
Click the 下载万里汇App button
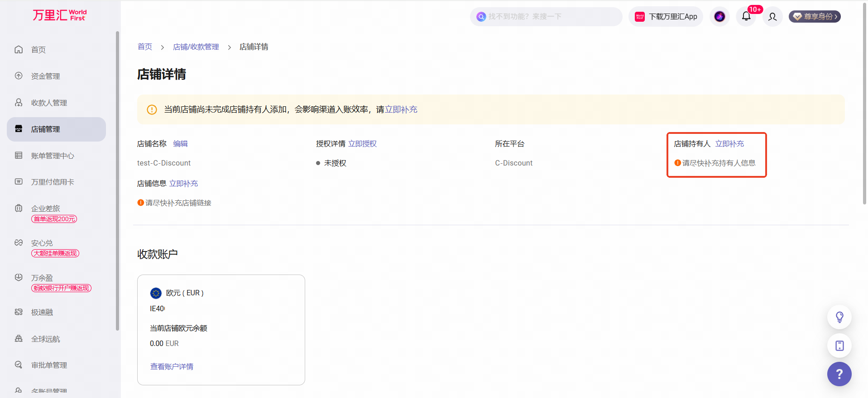(666, 17)
